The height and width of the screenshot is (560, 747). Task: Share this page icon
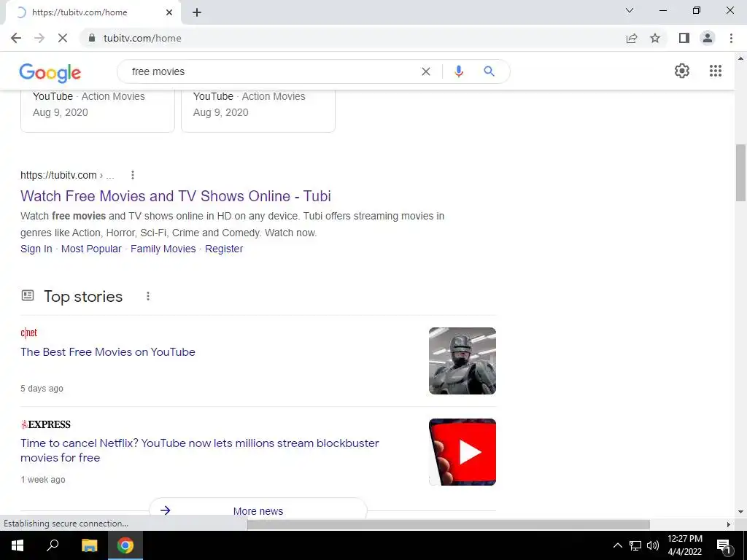coord(632,38)
